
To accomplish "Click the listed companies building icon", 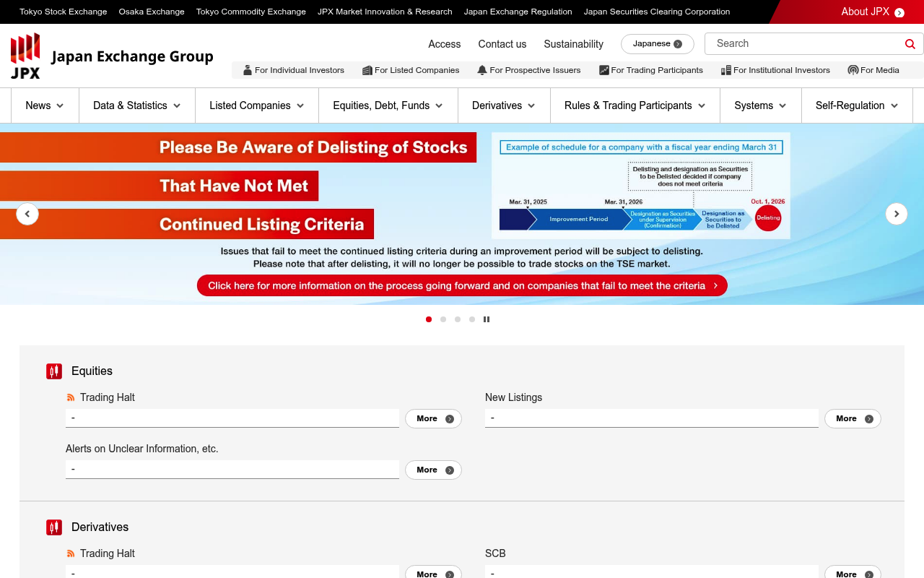I will point(367,70).
